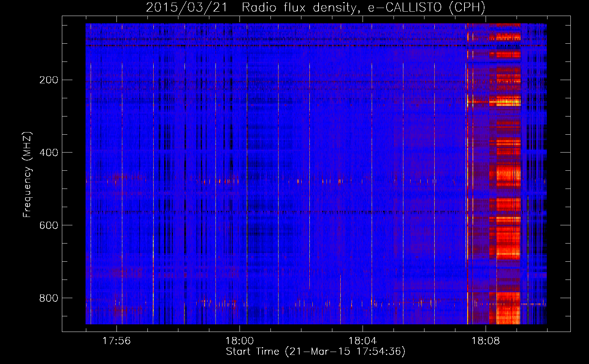This screenshot has width=589, height=364.
Task: Click the 18:00 time tick label
Action: (240, 341)
